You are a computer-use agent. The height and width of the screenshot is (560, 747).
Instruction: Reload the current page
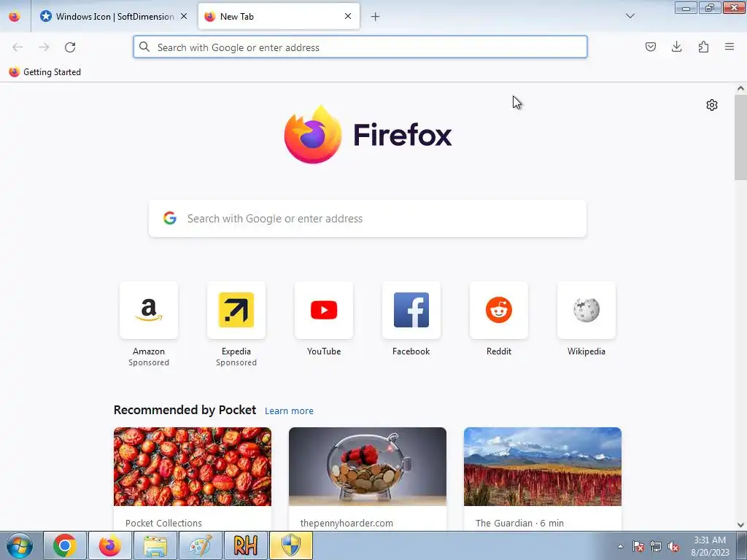coord(70,47)
